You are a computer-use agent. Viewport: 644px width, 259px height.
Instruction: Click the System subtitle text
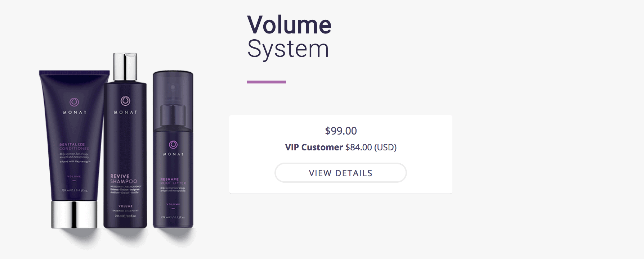[x=288, y=49]
